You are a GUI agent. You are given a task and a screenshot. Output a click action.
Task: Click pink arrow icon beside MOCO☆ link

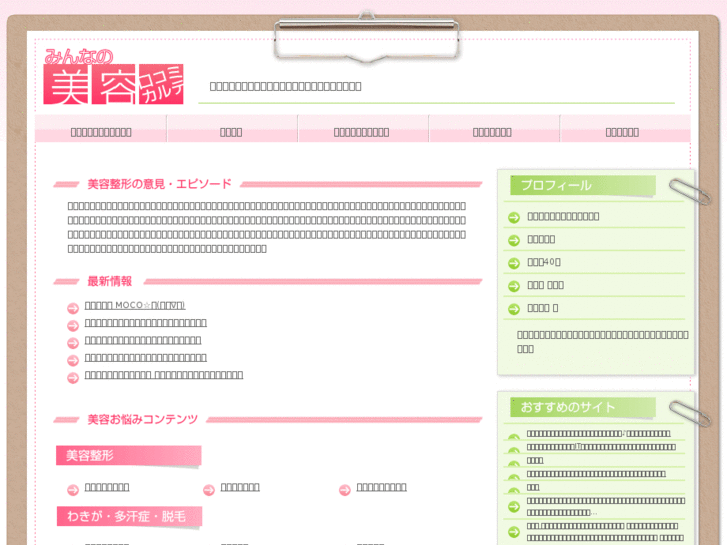tap(73, 308)
